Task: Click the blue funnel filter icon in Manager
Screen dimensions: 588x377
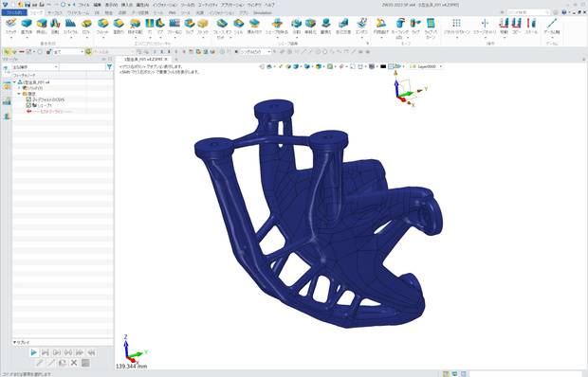Action: [x=109, y=67]
